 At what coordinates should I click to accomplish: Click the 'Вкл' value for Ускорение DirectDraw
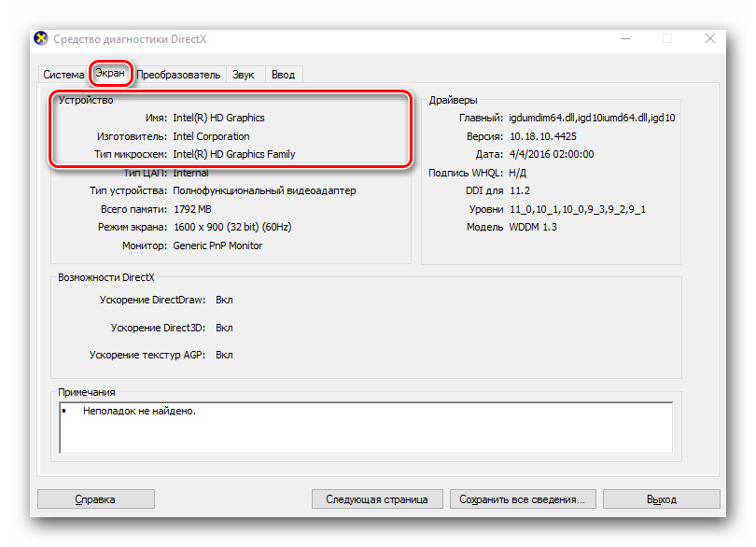224,300
